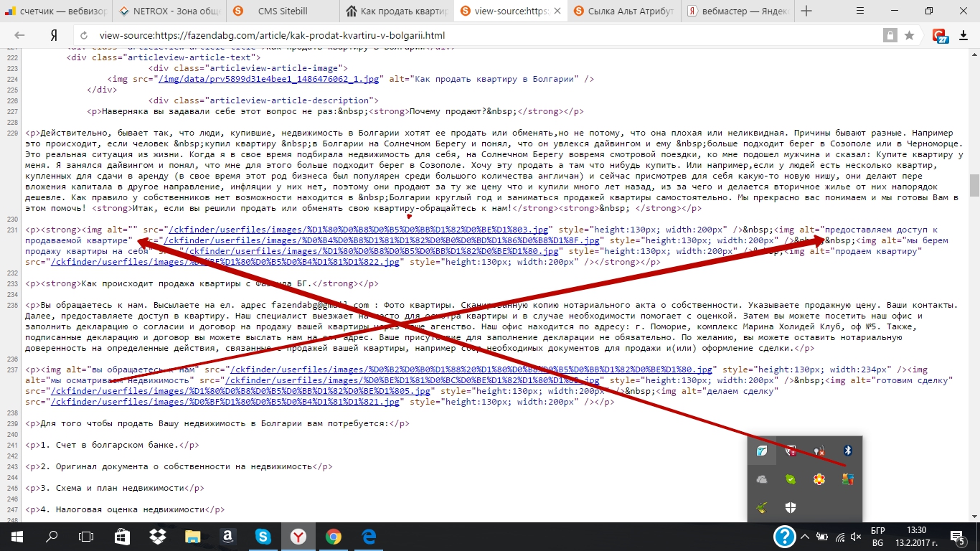Click the line "4. Налоговая оценка недвижимости"
Viewport: 980px width, 551px height.
click(x=123, y=509)
